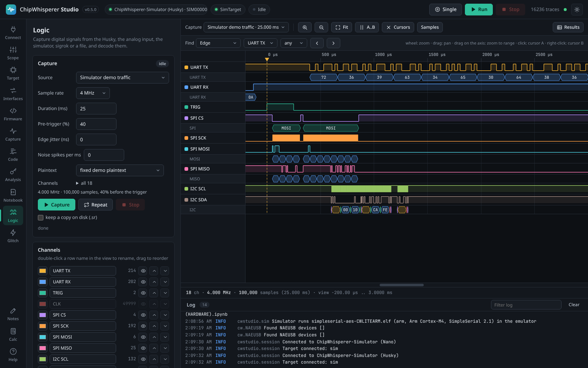This screenshot has width=588, height=368.
Task: Clear the log output
Action: point(574,305)
